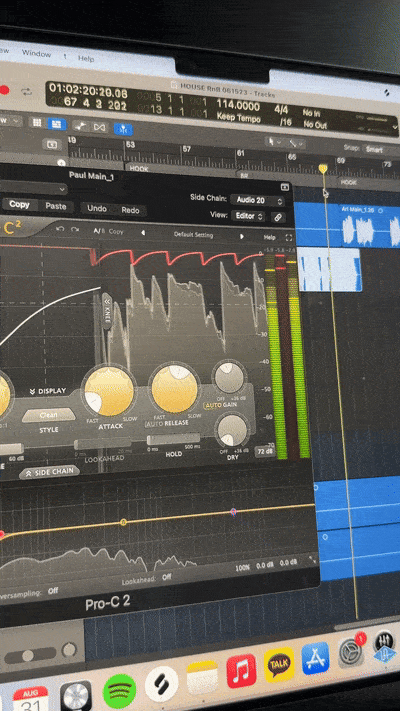Toggle the AUTO gain button

click(x=213, y=405)
